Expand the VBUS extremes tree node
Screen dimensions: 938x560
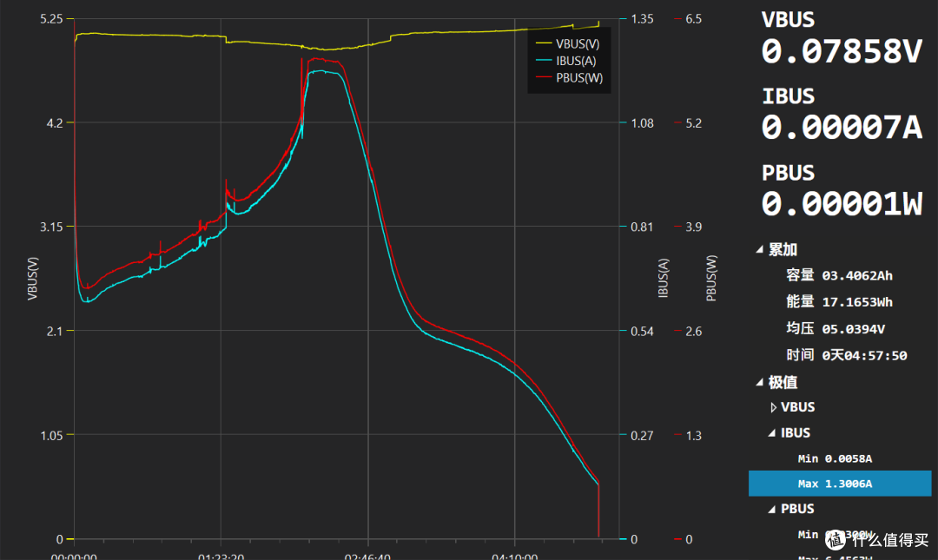point(773,407)
